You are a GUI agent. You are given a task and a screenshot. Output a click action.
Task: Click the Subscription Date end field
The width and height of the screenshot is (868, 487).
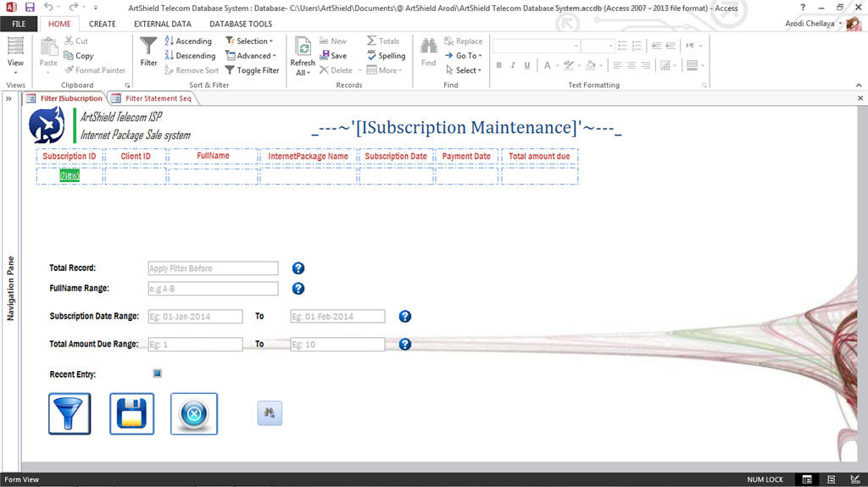pyautogui.click(x=337, y=317)
